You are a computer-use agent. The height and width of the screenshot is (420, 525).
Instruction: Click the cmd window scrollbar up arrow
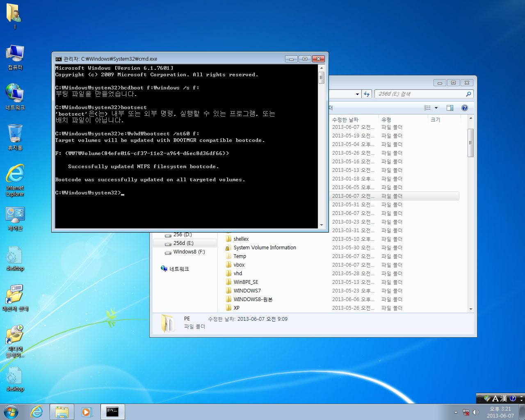pos(322,68)
